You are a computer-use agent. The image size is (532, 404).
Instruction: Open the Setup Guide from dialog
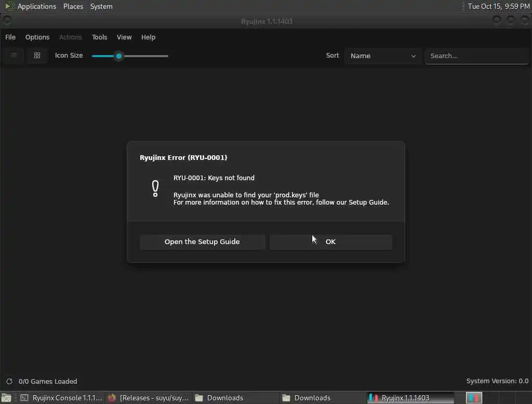(202, 242)
